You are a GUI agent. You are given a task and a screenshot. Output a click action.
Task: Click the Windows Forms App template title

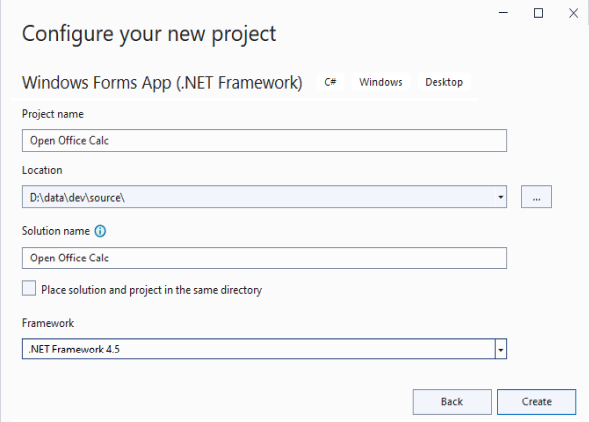162,83
